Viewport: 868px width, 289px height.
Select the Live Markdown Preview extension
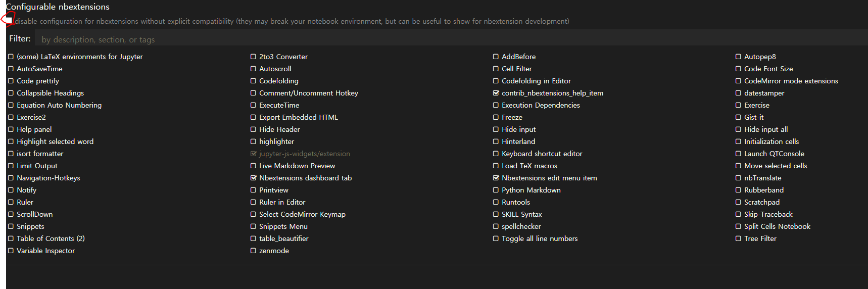297,166
